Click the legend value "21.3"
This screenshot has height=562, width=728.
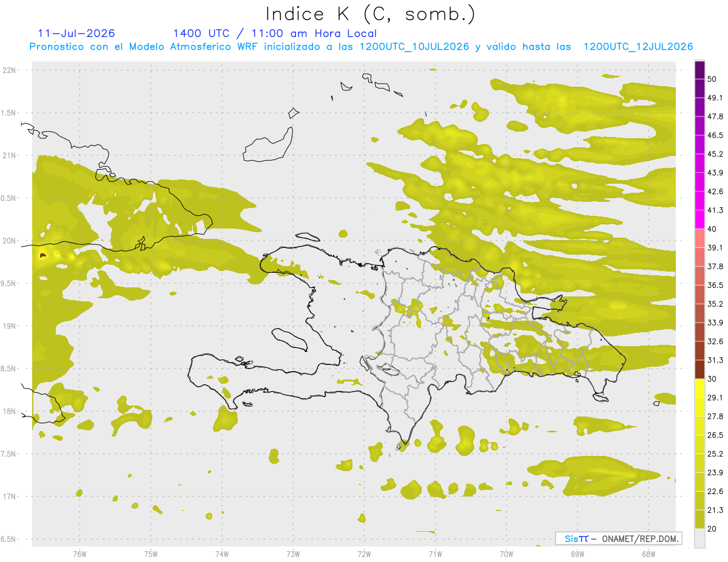click(x=715, y=510)
